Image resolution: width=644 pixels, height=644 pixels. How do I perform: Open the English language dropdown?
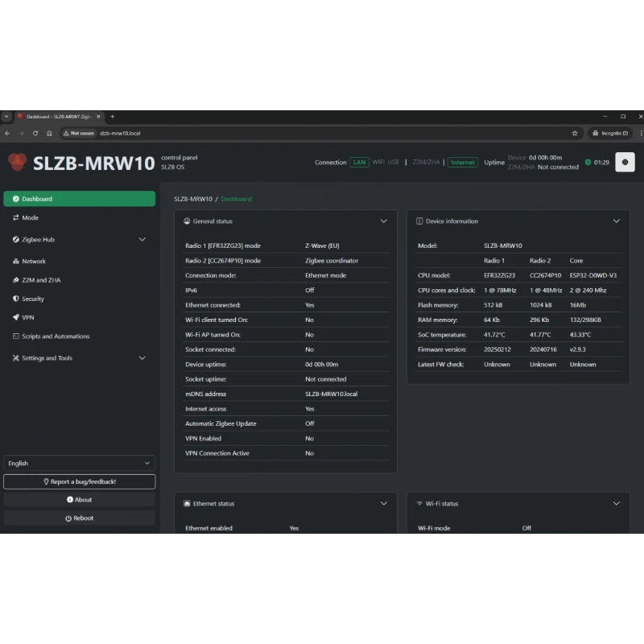click(x=79, y=464)
